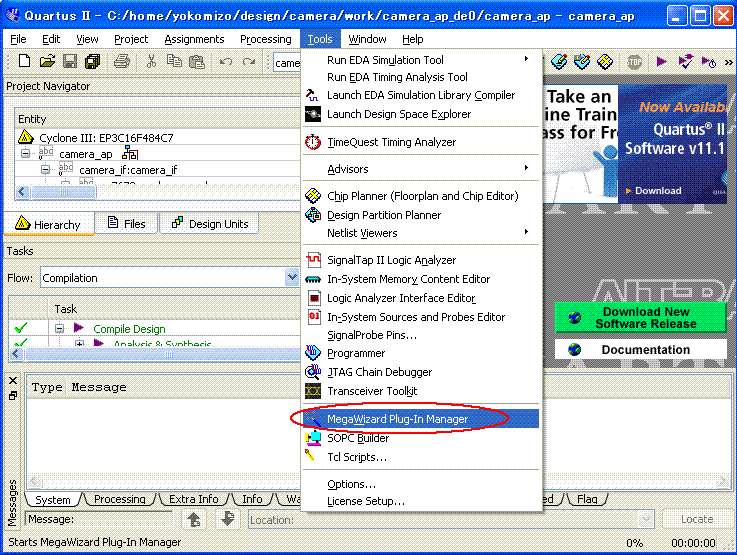Viewport: 737px width, 555px height.
Task: Open the File menu
Action: 18,39
